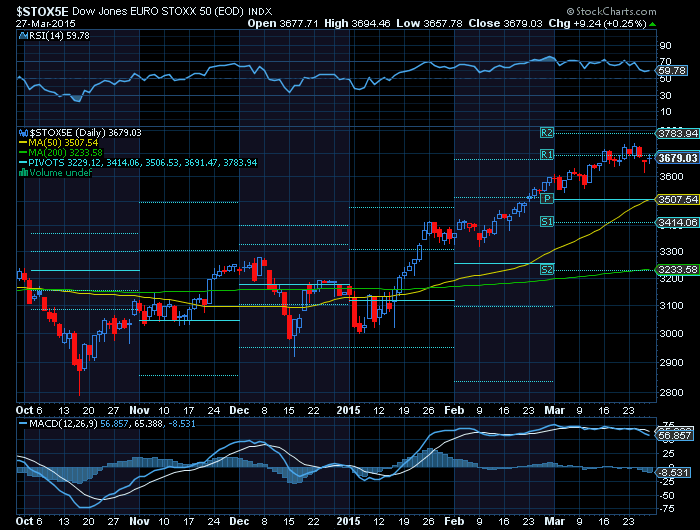Click the candlestick icon beside $STOX5E (Daily)
The image size is (700, 530).
click(24, 133)
